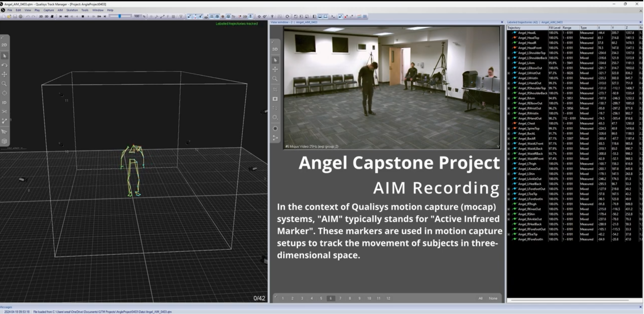The height and width of the screenshot is (314, 644).
Task: Open the AIM menu
Action: (60, 10)
